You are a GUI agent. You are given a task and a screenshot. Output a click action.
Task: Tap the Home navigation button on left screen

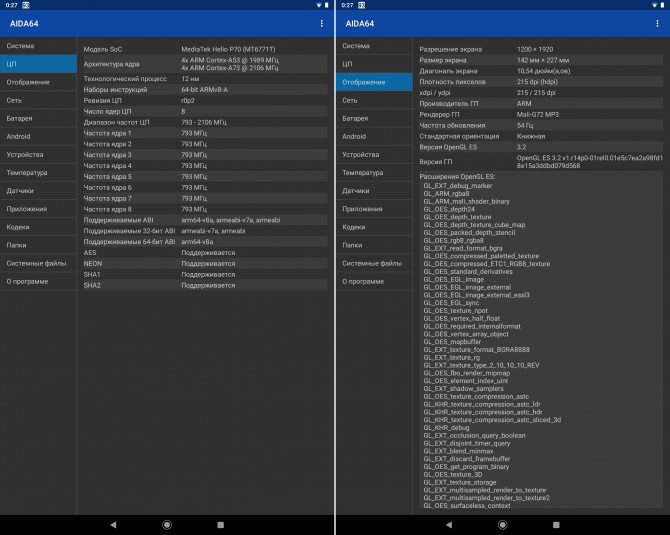pyautogui.click(x=167, y=525)
